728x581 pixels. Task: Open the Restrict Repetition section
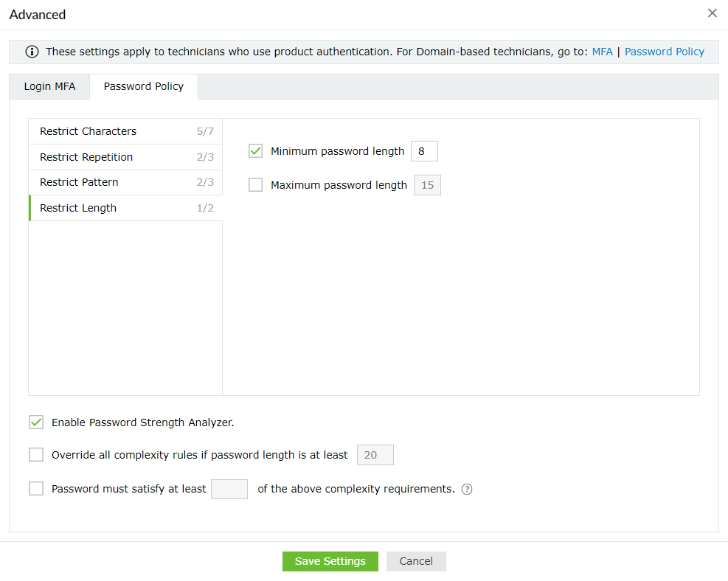pyautogui.click(x=125, y=157)
